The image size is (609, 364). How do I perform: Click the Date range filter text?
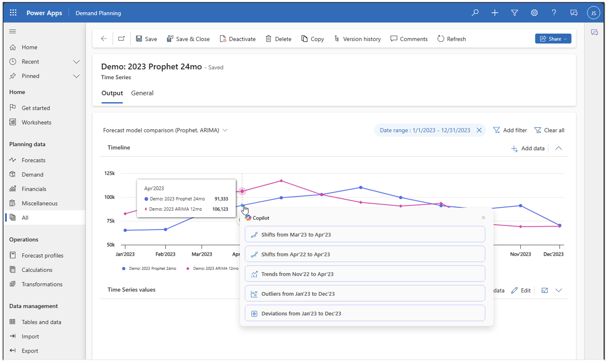(425, 130)
